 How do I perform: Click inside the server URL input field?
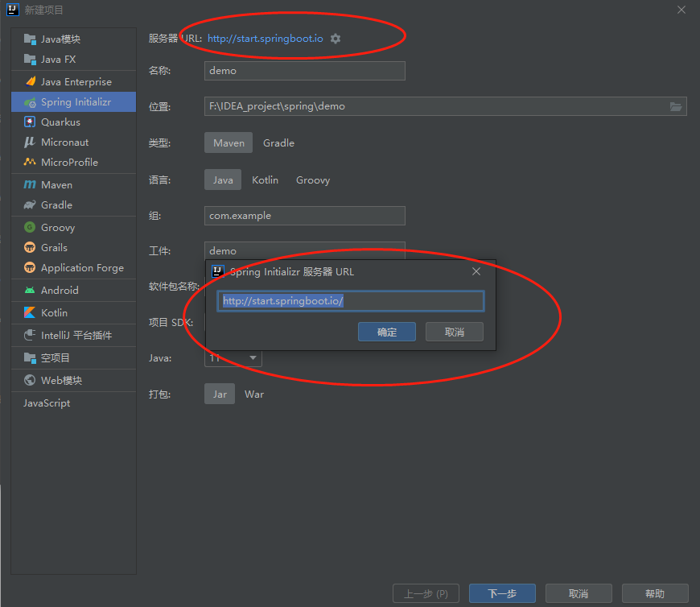[x=350, y=301]
